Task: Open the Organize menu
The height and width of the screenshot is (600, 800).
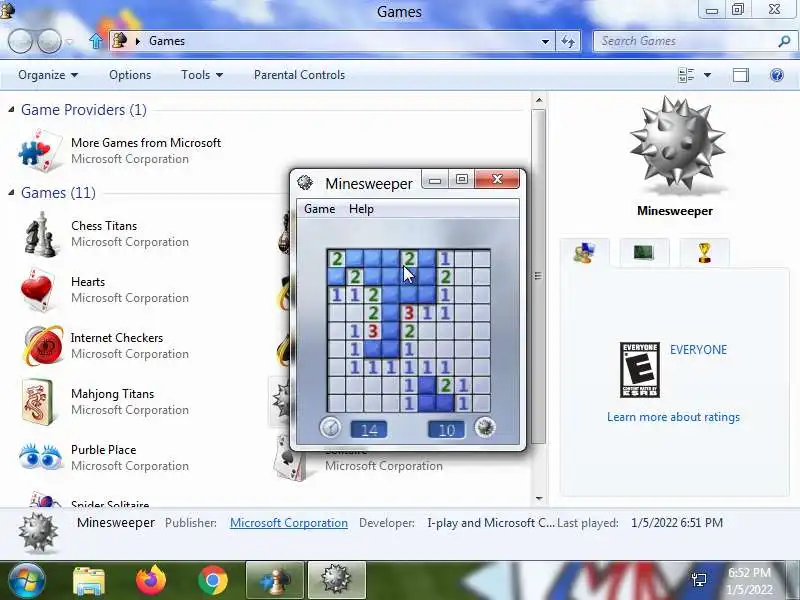Action: click(48, 75)
